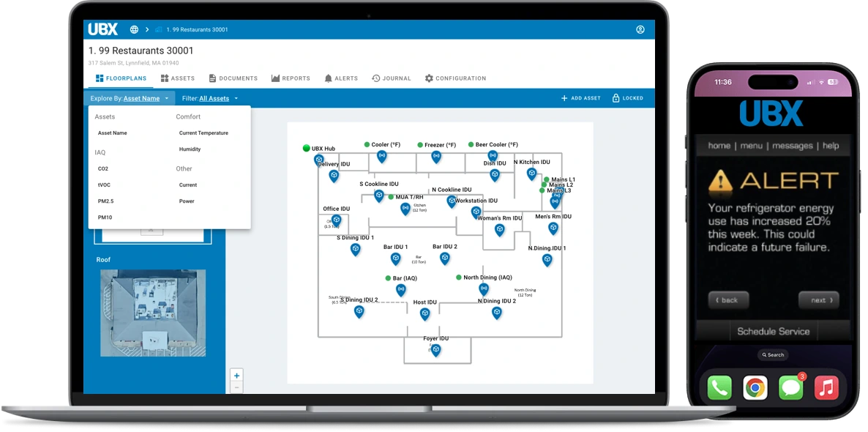This screenshot has height=432, width=868.
Task: Click the N Cookline IDU map pin
Action: pyautogui.click(x=452, y=201)
